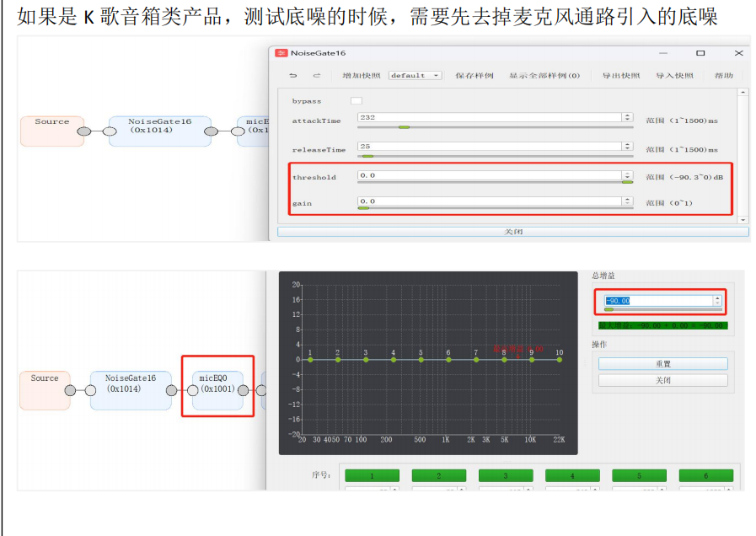Click the attackTime slider handle
The width and height of the screenshot is (756, 536).
pyautogui.click(x=404, y=127)
